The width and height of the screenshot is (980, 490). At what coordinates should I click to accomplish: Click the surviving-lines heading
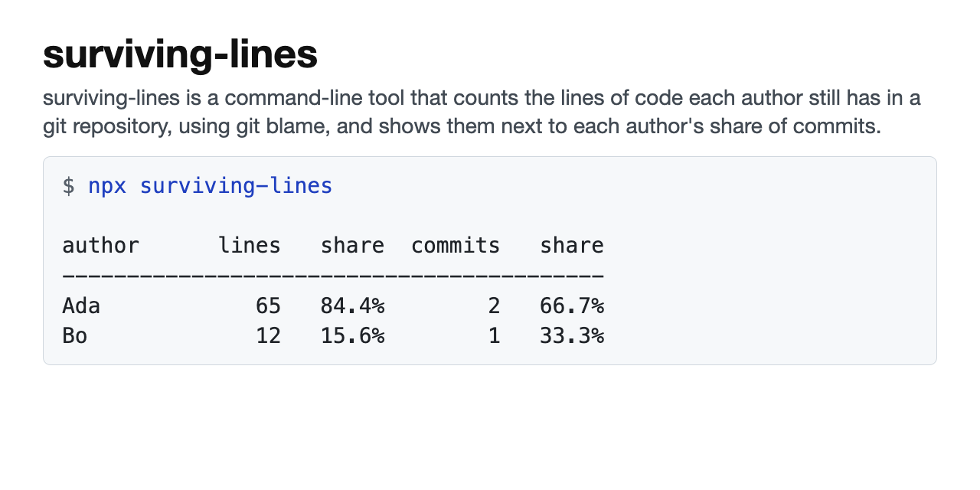(180, 55)
